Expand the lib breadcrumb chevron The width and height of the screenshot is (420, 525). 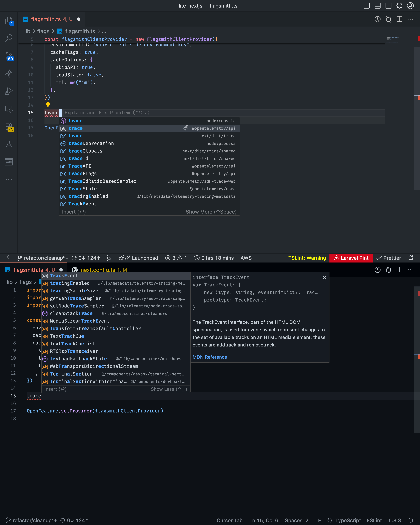click(34, 31)
